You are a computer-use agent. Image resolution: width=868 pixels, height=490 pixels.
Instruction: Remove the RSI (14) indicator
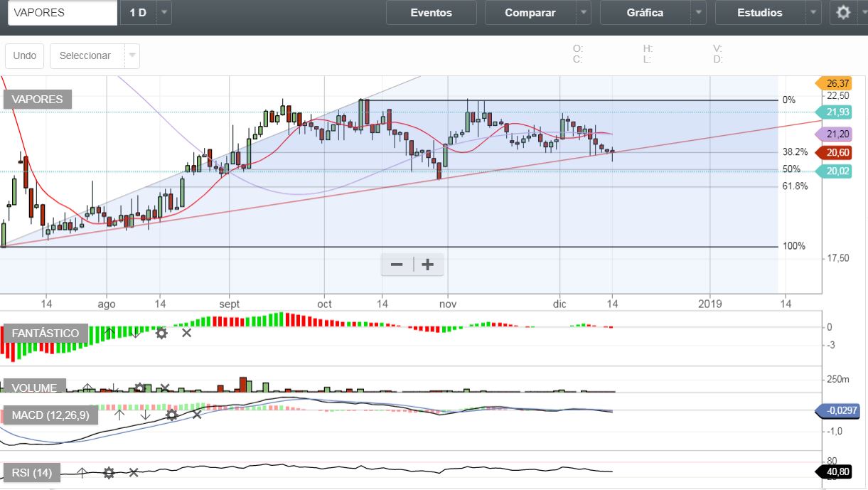click(x=133, y=472)
